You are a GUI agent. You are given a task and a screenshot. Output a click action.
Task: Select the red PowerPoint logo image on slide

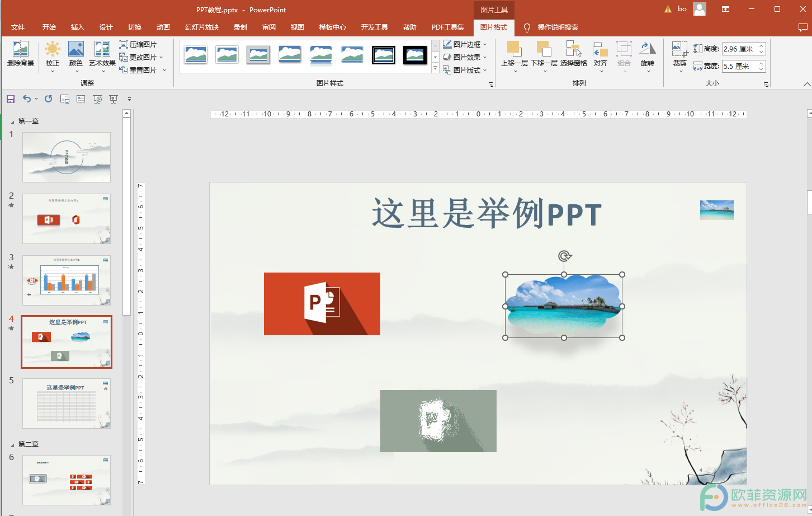point(322,304)
